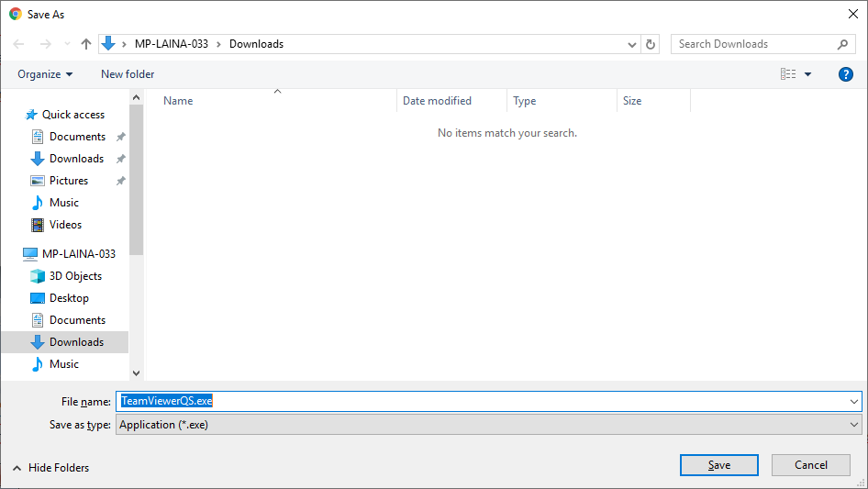Click the Save button
This screenshot has height=489, width=868.
(x=719, y=465)
